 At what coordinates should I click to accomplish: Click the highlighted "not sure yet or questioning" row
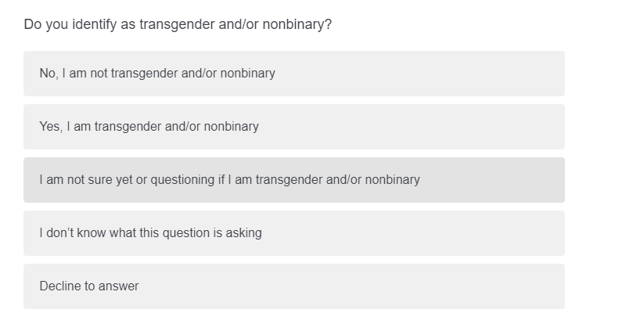(x=293, y=180)
